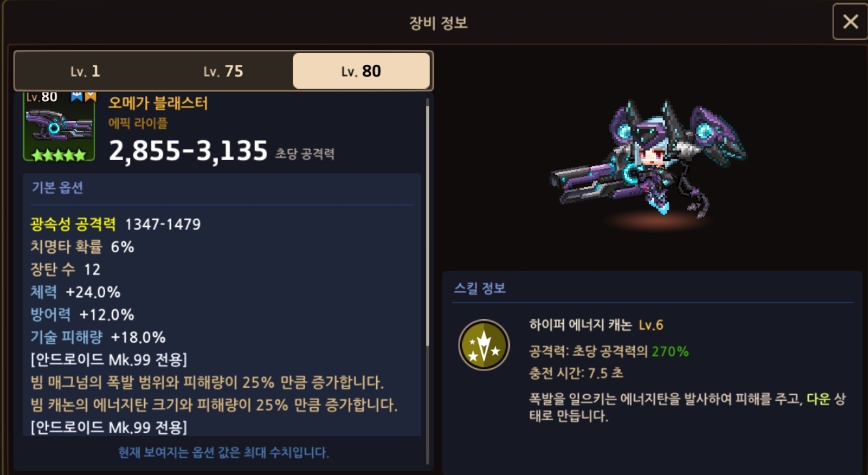Image resolution: width=868 pixels, height=475 pixels.
Task: Click the 기술 피해량 +18.0% line
Action: [x=98, y=337]
